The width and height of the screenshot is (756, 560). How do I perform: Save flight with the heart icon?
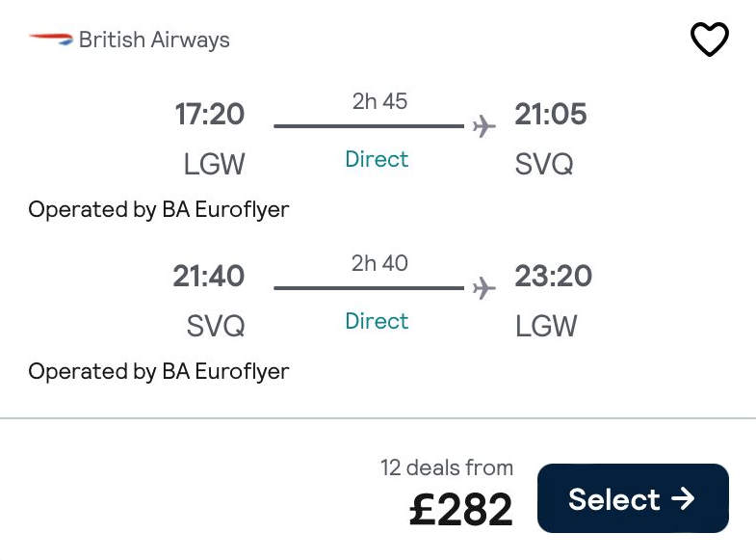(x=710, y=40)
